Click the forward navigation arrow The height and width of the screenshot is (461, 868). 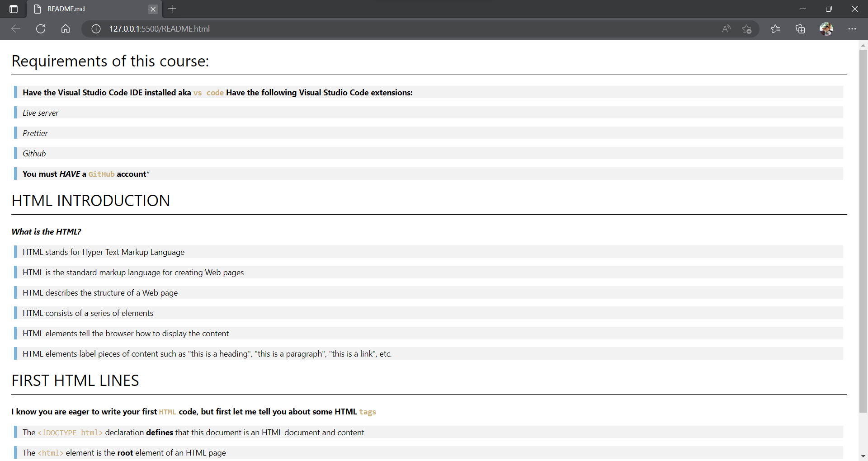[28, 28]
